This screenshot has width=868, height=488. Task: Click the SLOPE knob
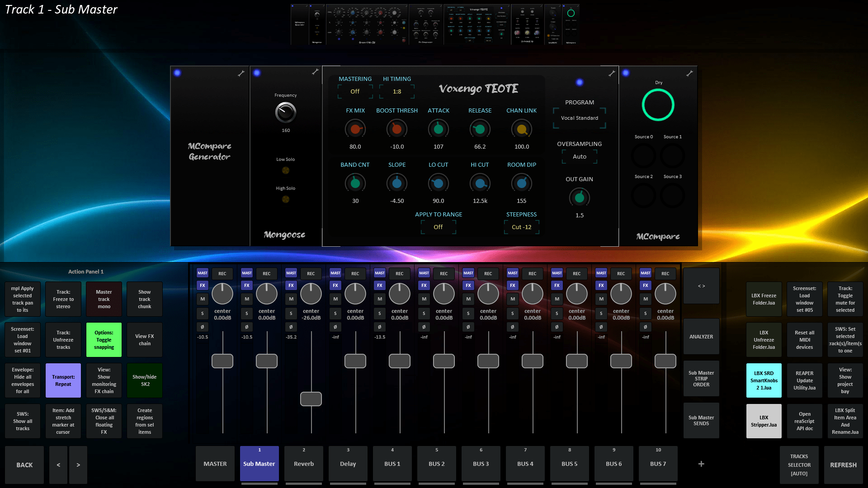point(397,183)
